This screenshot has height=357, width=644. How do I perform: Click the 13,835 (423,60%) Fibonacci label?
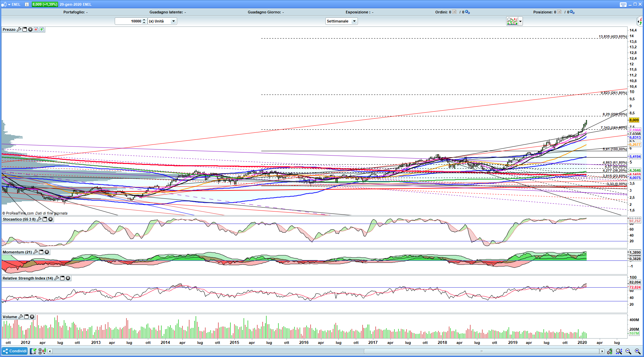click(x=613, y=37)
